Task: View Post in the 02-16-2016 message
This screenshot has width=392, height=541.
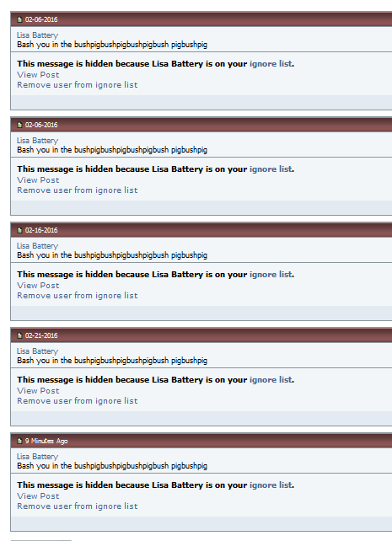Action: tap(38, 286)
